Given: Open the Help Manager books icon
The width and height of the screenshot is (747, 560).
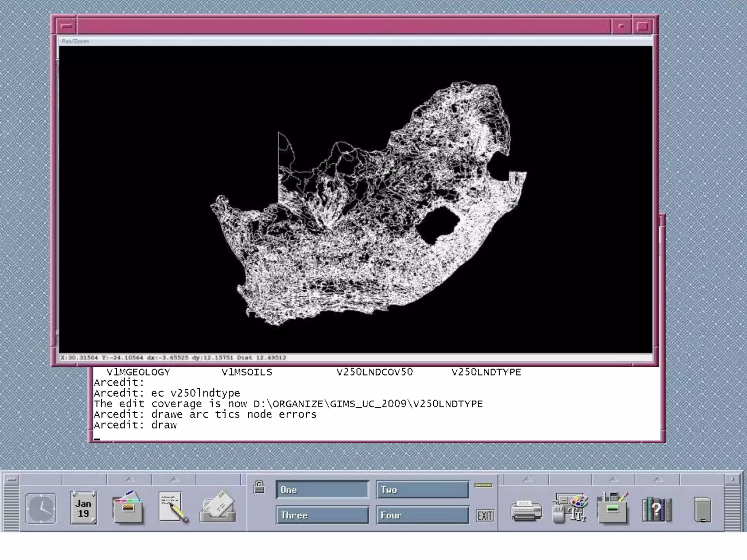Looking at the screenshot, I should point(657,509).
